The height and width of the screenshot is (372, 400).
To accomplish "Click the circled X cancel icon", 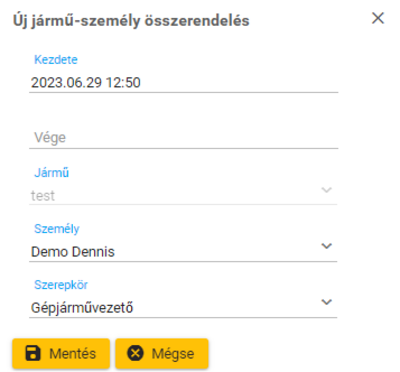I will click(x=135, y=353).
